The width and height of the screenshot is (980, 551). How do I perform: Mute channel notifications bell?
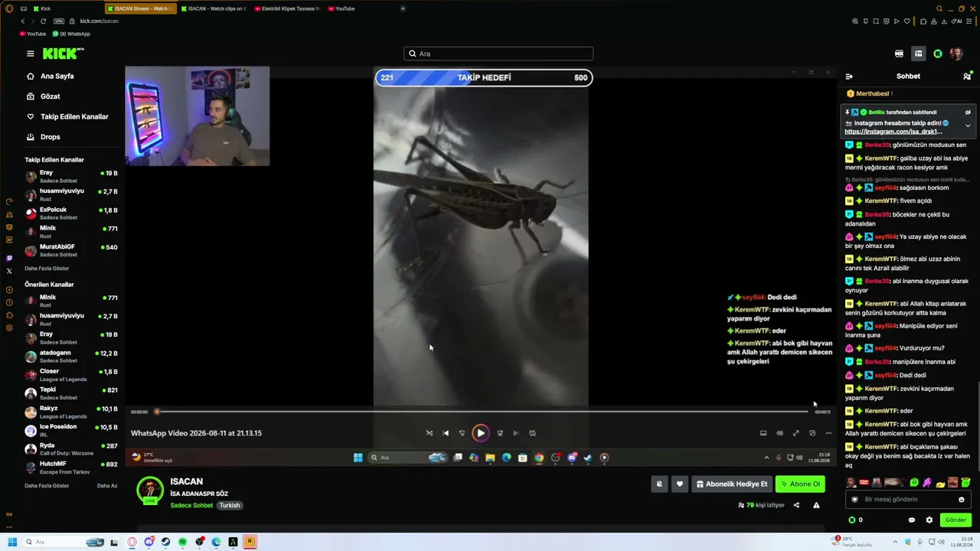click(659, 484)
